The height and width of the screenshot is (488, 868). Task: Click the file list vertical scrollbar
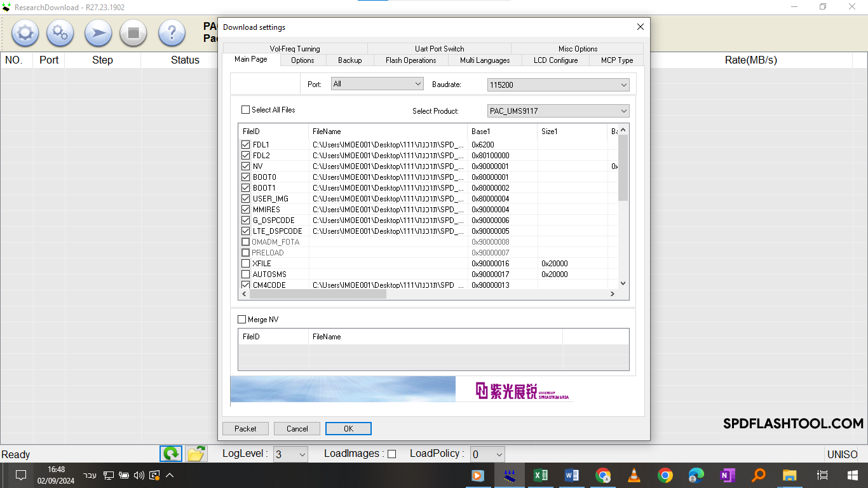(x=623, y=168)
